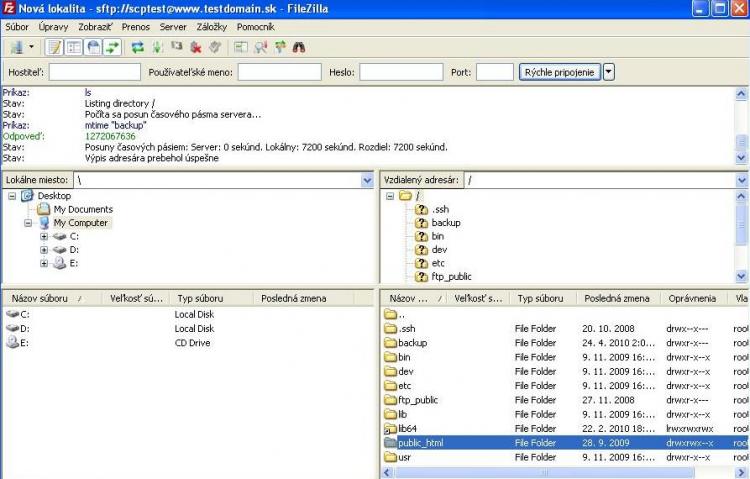This screenshot has width=750, height=479.
Task: Open the Záložky menu
Action: click(211, 27)
